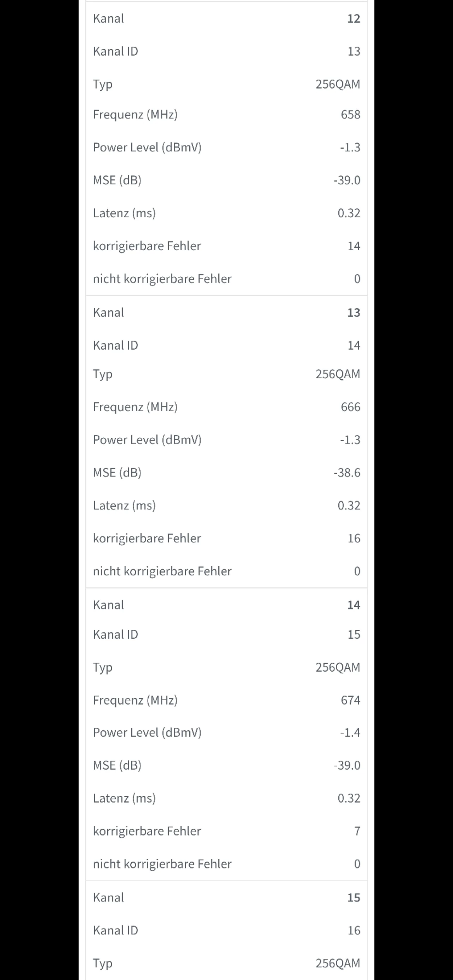Select korrigierbare Fehler value 7
This screenshot has height=980, width=453.
pos(357,831)
